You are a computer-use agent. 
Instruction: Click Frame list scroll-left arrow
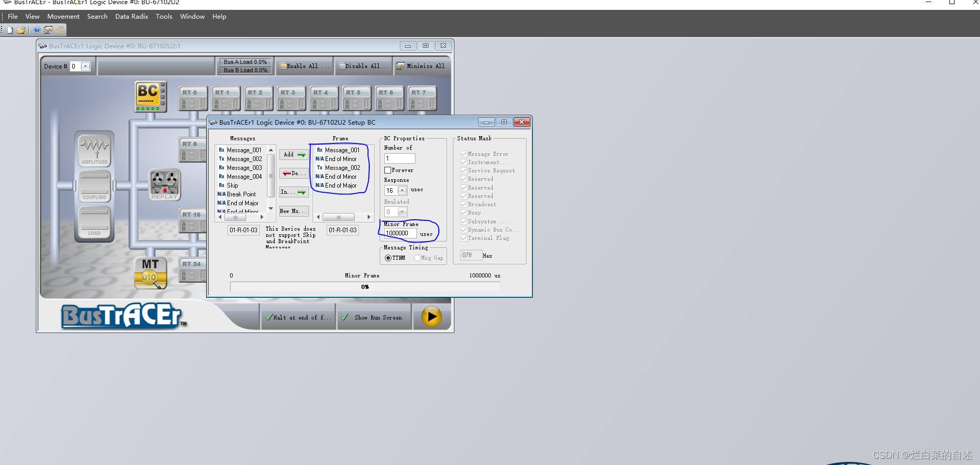tap(318, 217)
